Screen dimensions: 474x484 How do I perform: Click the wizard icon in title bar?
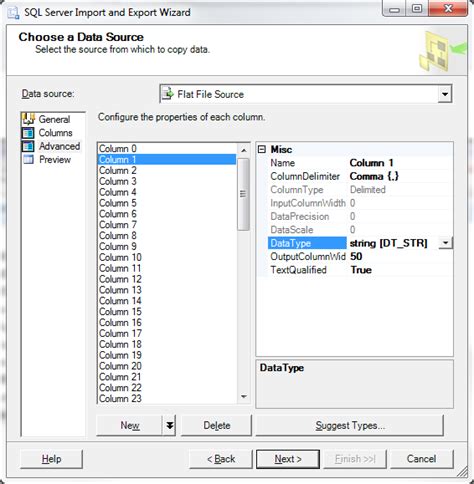(x=13, y=13)
